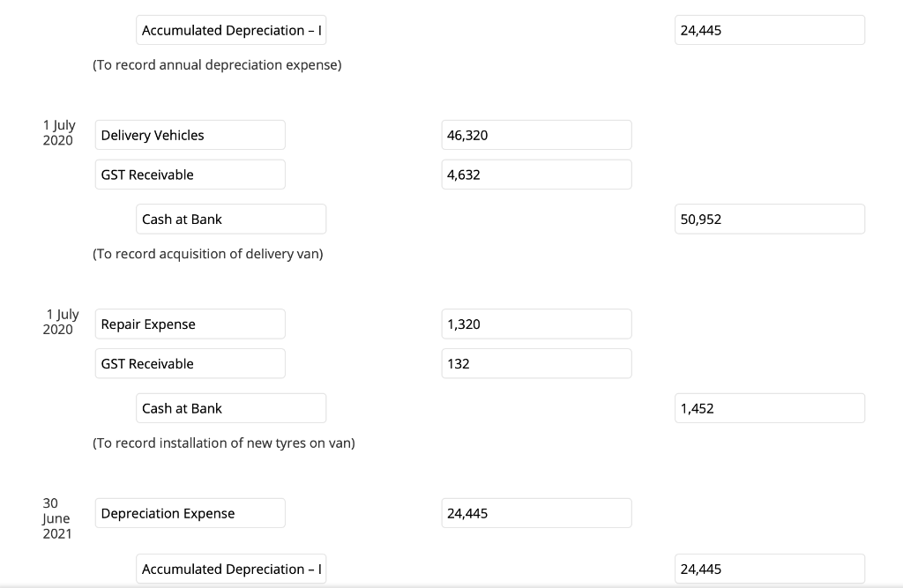
Task: Select the 46,320 debit amount field
Action: click(x=536, y=135)
